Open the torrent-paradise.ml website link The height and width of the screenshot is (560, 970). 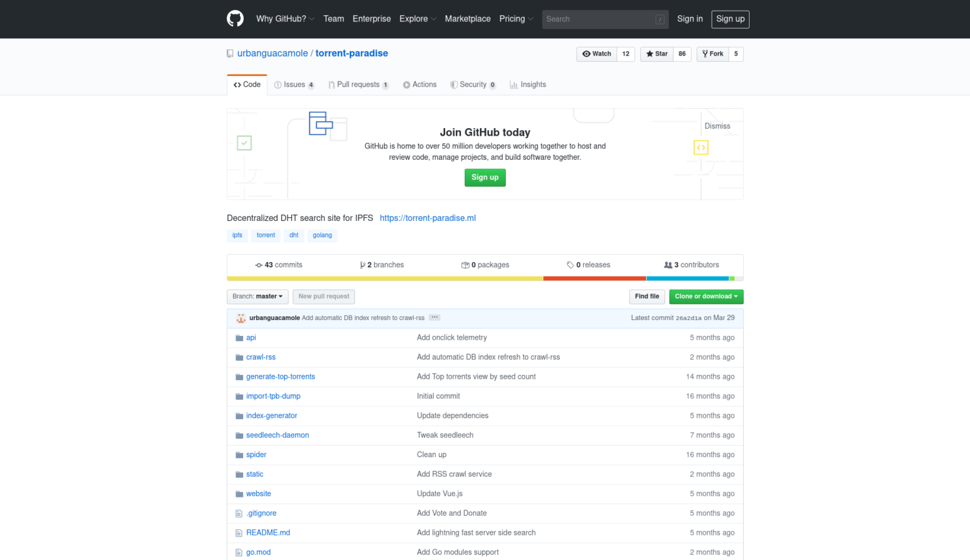[428, 218]
